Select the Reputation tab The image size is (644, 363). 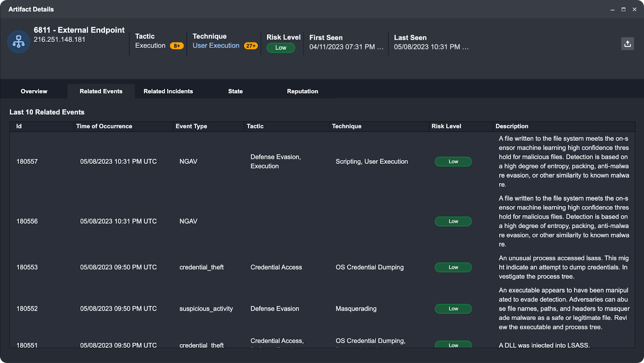click(x=302, y=91)
